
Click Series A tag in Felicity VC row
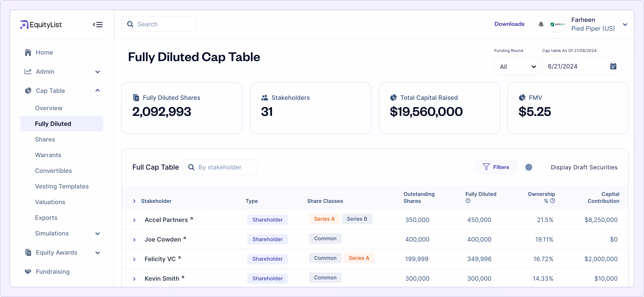pyautogui.click(x=359, y=258)
